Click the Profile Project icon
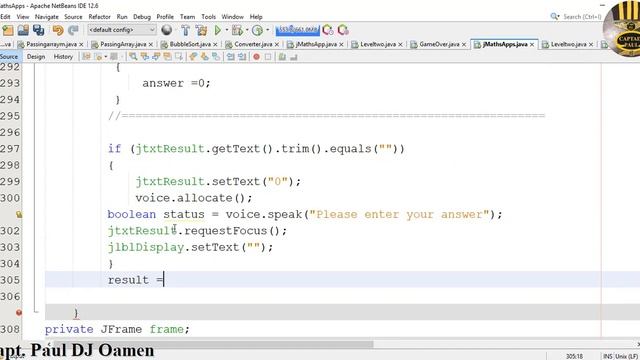The image size is (640, 360). [257, 30]
